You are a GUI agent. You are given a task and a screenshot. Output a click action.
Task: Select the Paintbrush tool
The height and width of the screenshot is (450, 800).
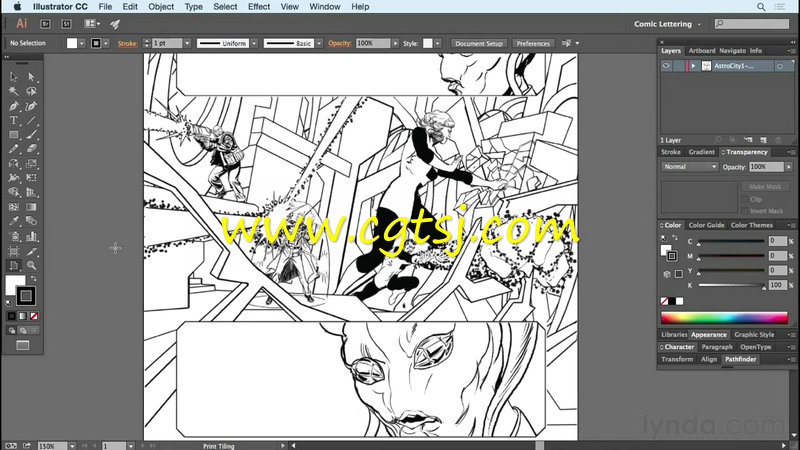point(31,135)
